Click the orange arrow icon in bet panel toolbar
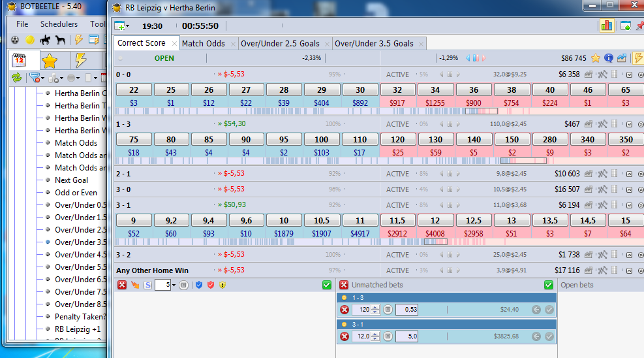Screen dimensions: 644x358 pos(135,285)
